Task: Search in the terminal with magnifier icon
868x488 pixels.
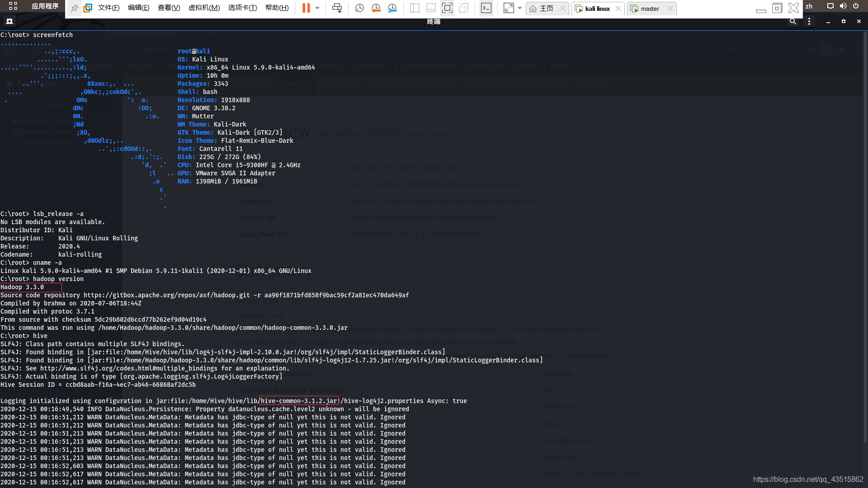Action: pyautogui.click(x=793, y=21)
